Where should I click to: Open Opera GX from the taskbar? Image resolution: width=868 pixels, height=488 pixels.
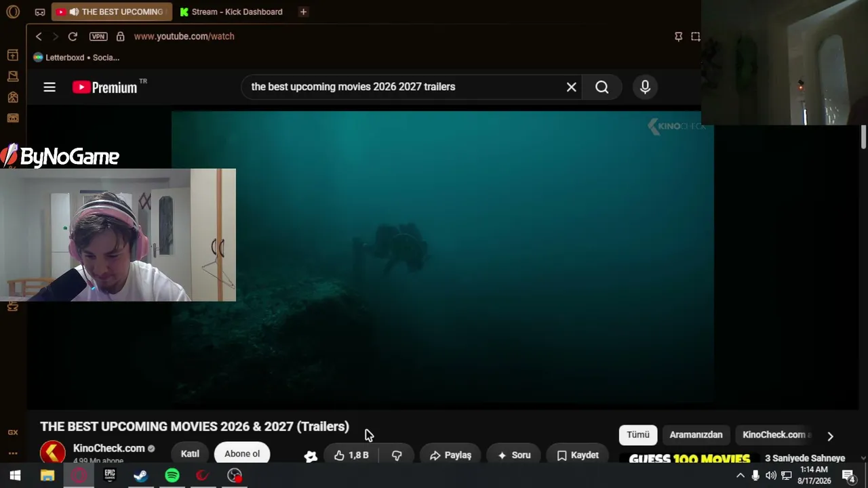(x=79, y=476)
